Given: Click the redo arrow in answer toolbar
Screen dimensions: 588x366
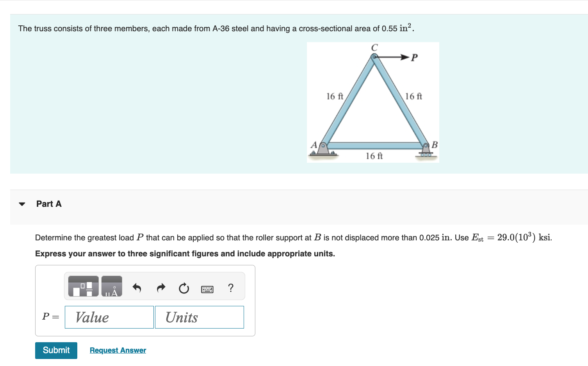Looking at the screenshot, I should click(160, 288).
